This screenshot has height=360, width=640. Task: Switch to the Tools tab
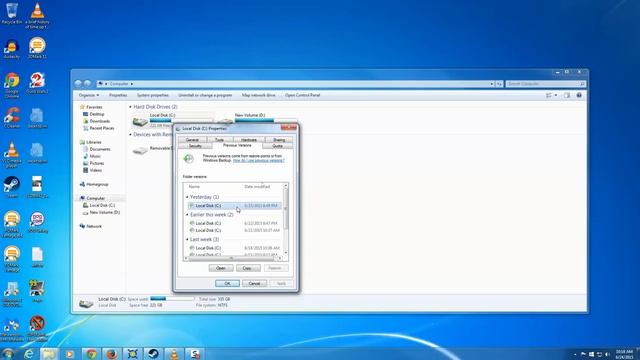(x=220, y=140)
